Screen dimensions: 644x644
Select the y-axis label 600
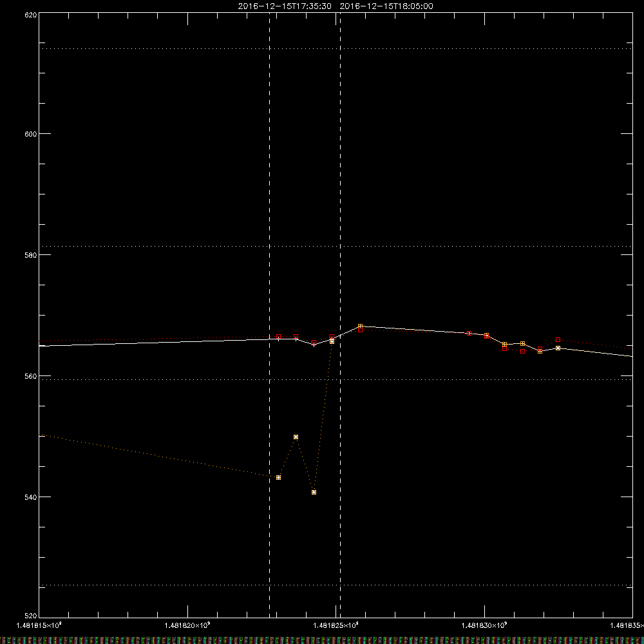[x=32, y=134]
